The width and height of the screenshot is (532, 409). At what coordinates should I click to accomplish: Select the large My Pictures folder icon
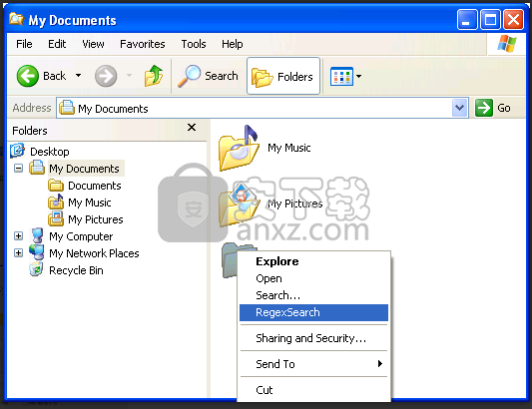point(239,204)
